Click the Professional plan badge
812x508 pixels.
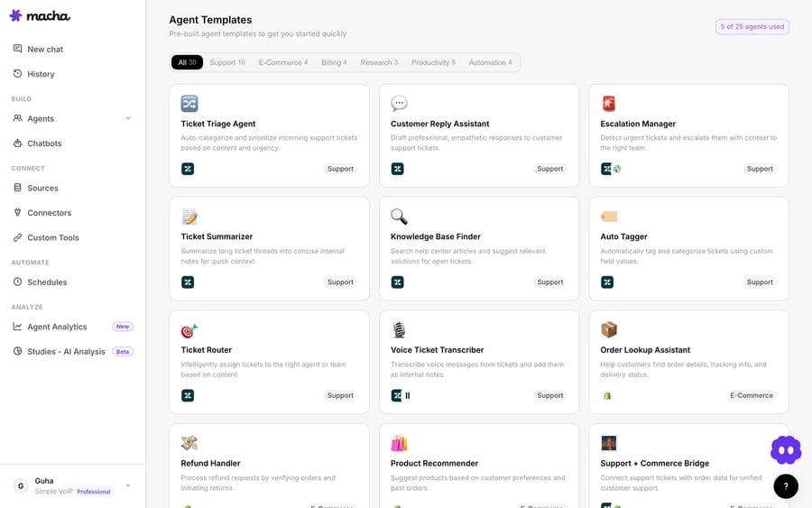click(94, 492)
